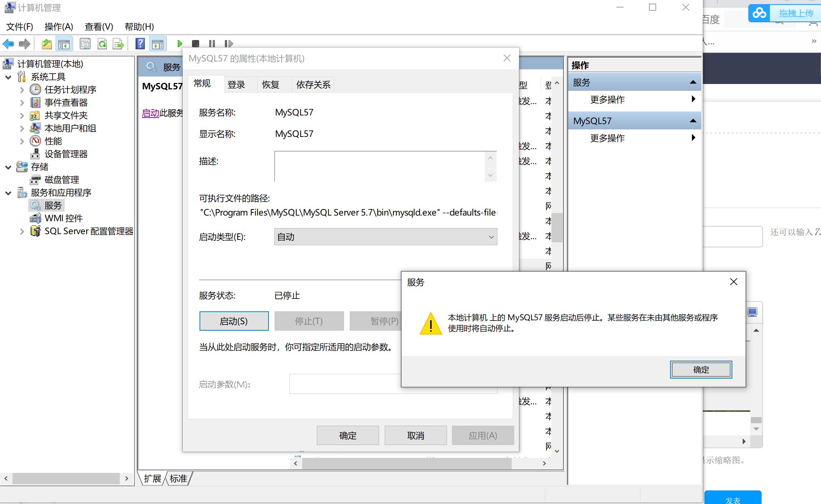Viewport: 821px width, 504px height.
Task: Collapse the 存储 tree node
Action: coord(8,167)
